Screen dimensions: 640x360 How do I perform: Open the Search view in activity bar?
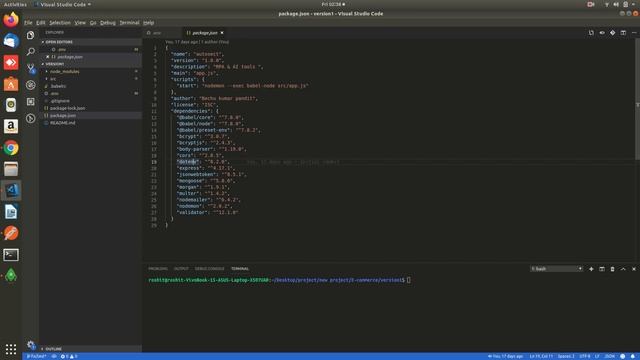click(x=31, y=51)
